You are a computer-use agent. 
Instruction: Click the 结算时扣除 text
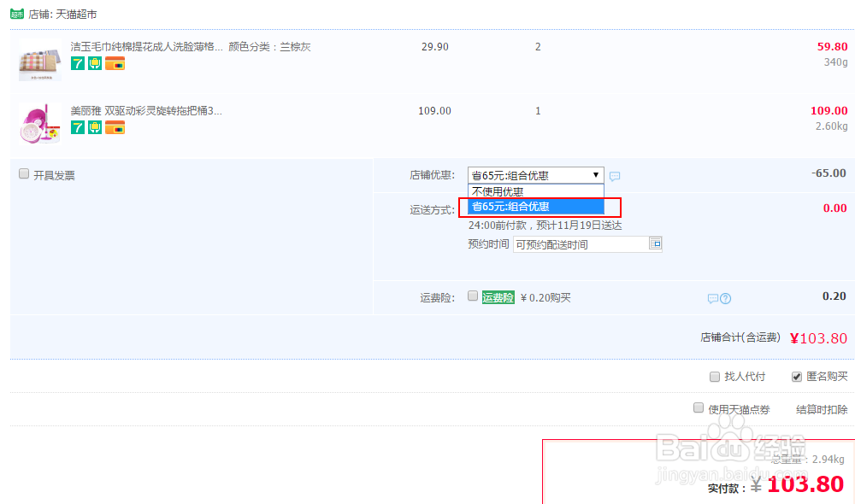click(x=822, y=410)
